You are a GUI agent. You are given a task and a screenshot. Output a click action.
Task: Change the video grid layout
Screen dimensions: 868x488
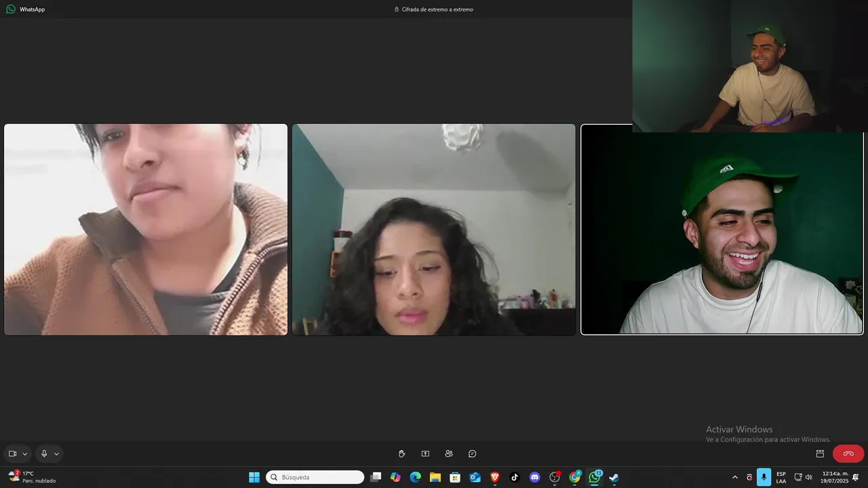pyautogui.click(x=820, y=453)
